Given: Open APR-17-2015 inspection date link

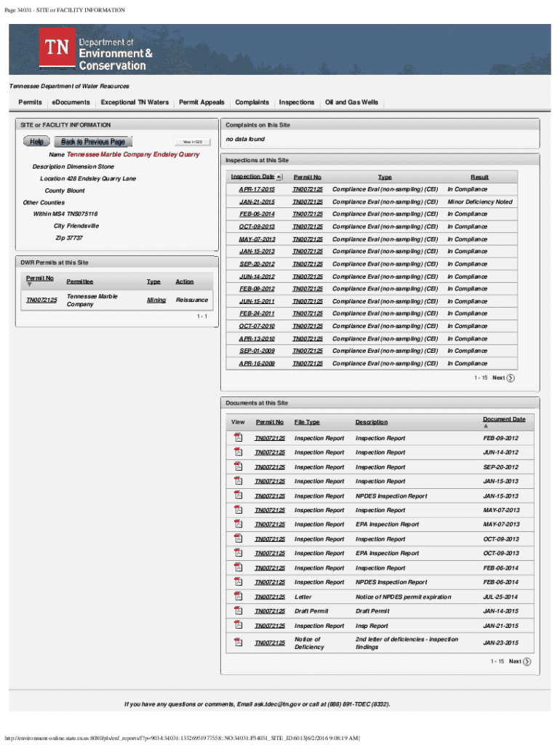Looking at the screenshot, I should tap(257, 189).
